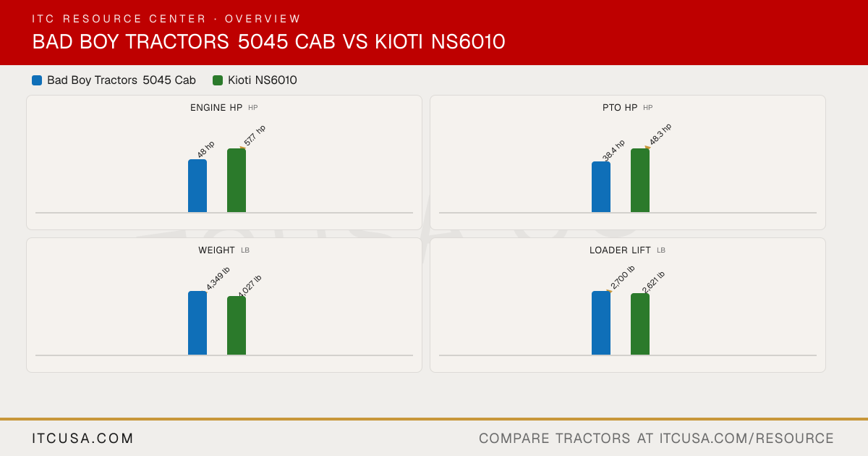
Task: Click the green 2,621 lb Loader Lift bar
Action: (x=640, y=324)
